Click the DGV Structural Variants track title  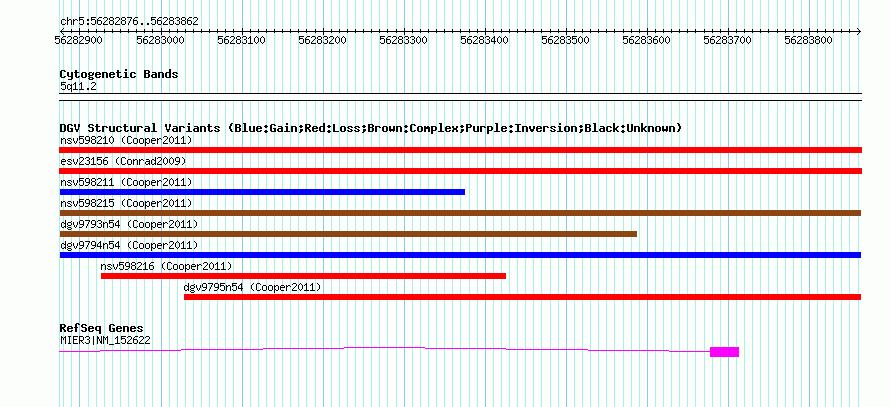[370, 128]
